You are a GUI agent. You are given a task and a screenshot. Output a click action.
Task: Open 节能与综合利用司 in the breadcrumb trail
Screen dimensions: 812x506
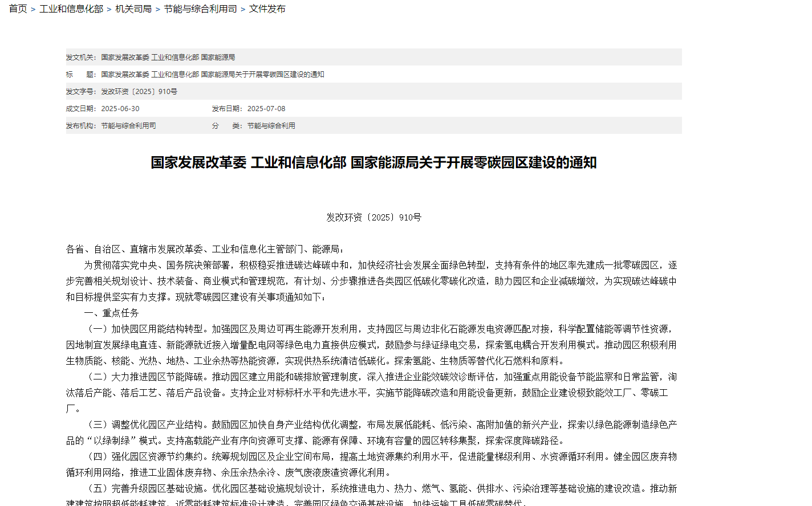click(x=200, y=9)
